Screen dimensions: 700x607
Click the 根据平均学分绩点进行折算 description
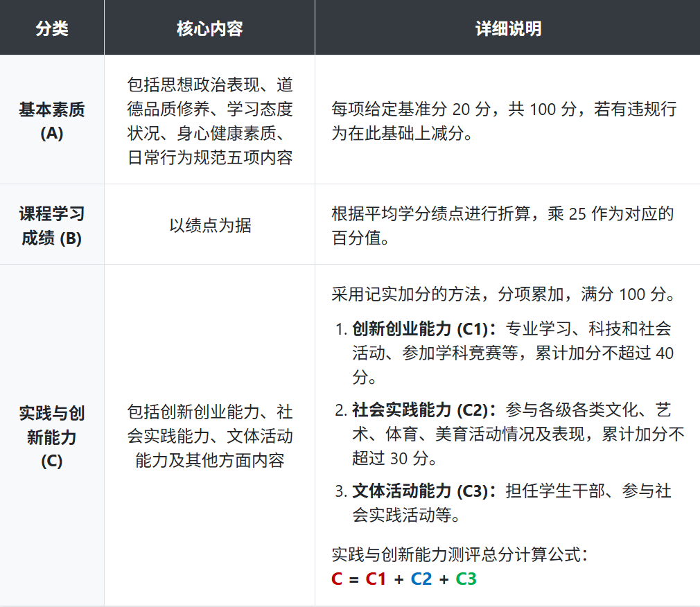click(502, 225)
